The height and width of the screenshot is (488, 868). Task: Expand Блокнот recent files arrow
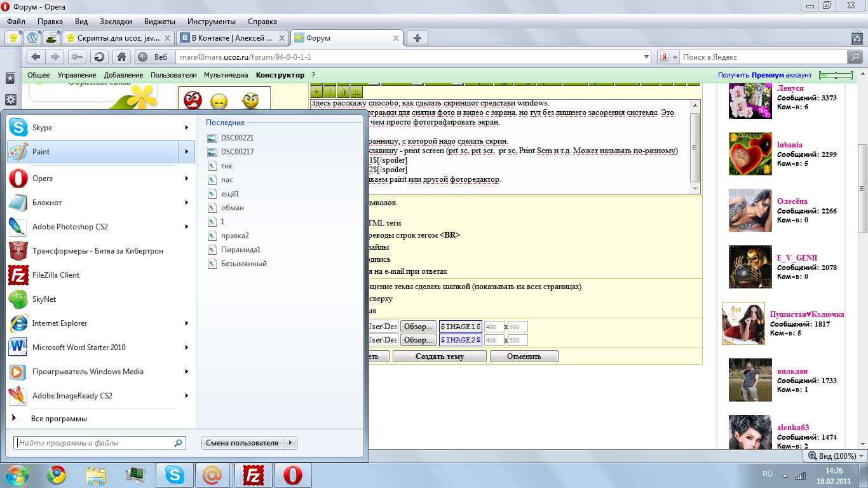[x=187, y=203]
